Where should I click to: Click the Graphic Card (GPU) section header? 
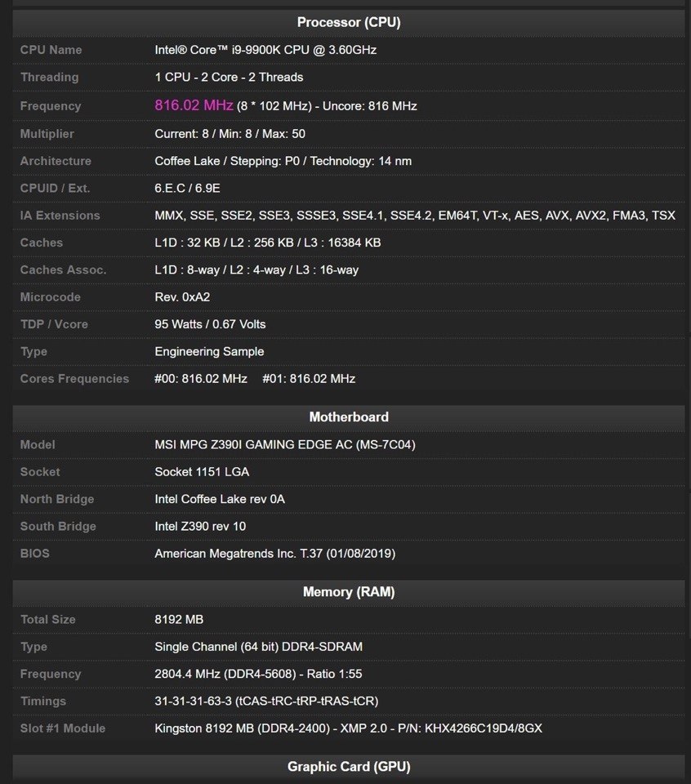(x=349, y=766)
